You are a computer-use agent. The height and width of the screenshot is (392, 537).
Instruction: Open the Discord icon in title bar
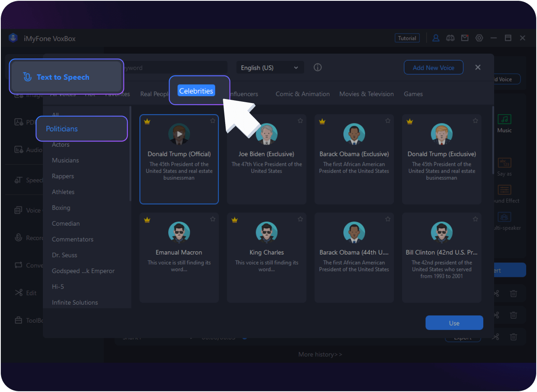(x=450, y=38)
